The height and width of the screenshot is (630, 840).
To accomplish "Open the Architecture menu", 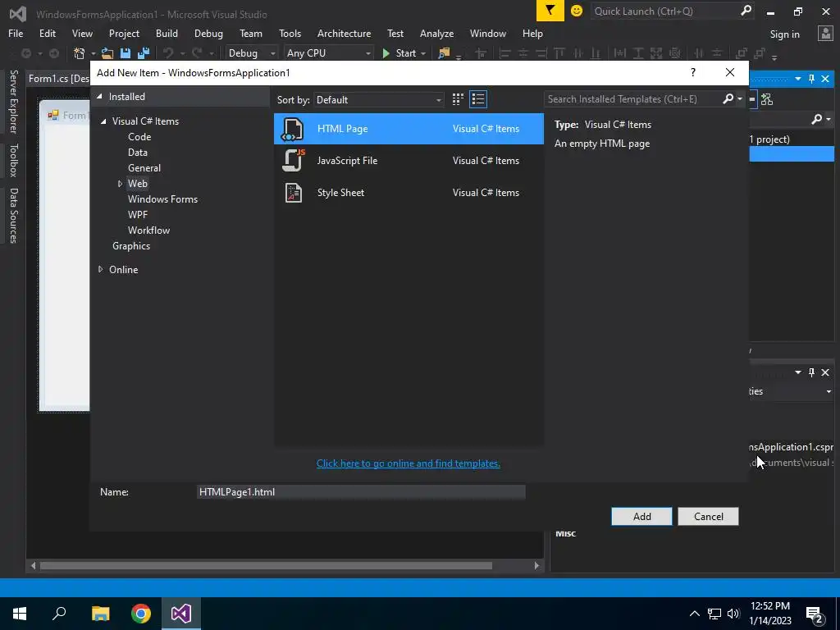I will click(344, 33).
